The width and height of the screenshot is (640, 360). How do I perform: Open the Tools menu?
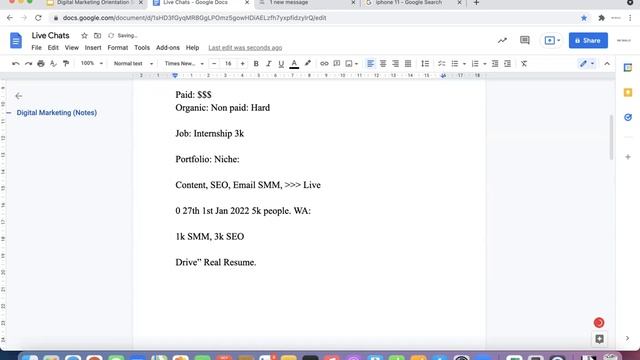142,48
